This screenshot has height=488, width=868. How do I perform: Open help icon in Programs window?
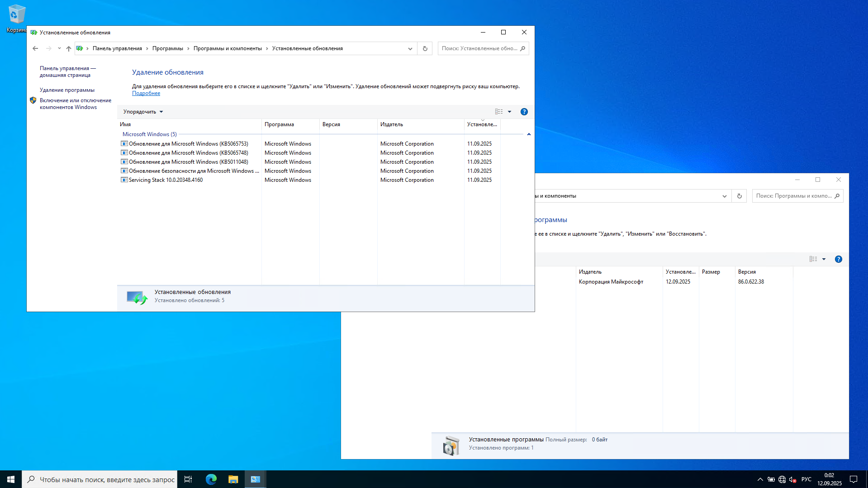pos(839,259)
